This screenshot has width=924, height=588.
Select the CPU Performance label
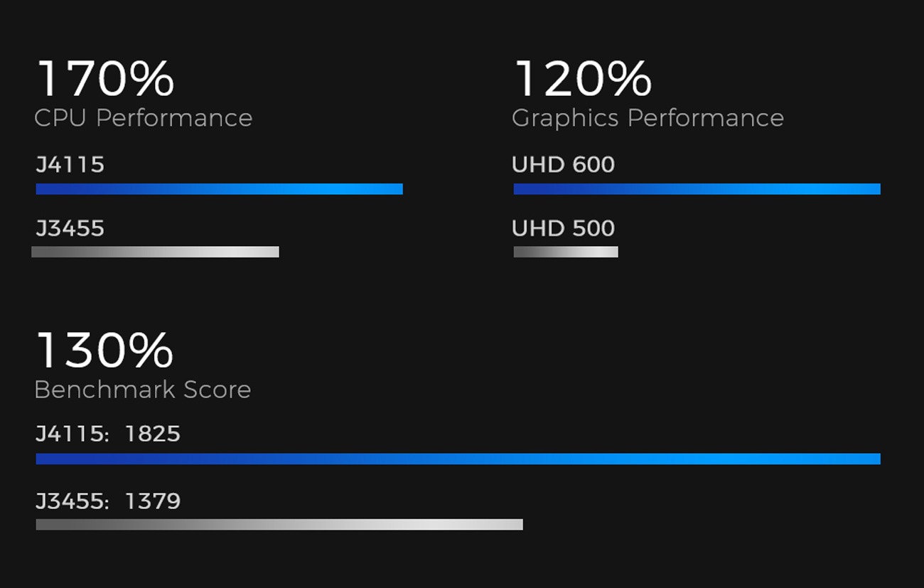pyautogui.click(x=144, y=118)
